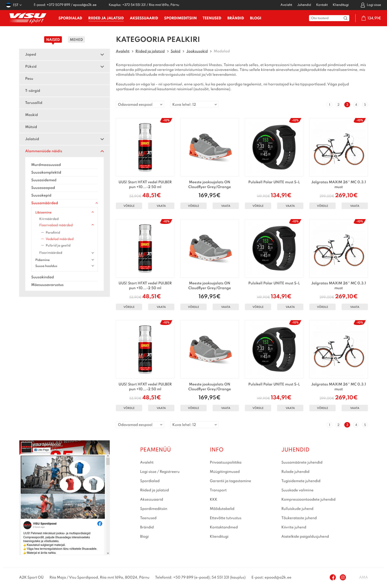Screen dimensions: 387x588
Task: Click the Estonian flag language icon
Action: pos(8,5)
